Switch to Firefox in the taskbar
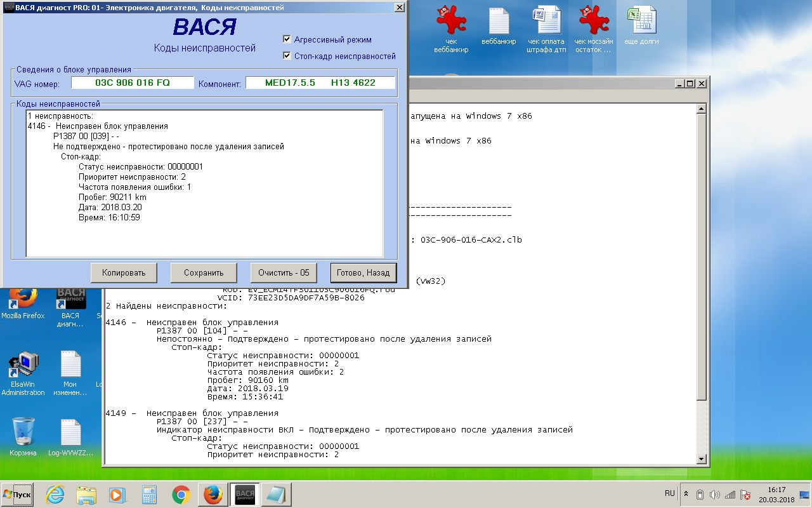The image size is (812, 508). (x=213, y=495)
